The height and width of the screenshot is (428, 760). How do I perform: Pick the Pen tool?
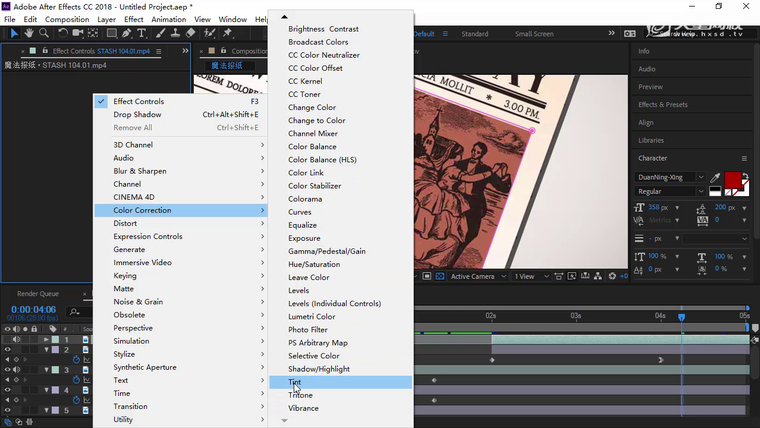pyautogui.click(x=125, y=33)
